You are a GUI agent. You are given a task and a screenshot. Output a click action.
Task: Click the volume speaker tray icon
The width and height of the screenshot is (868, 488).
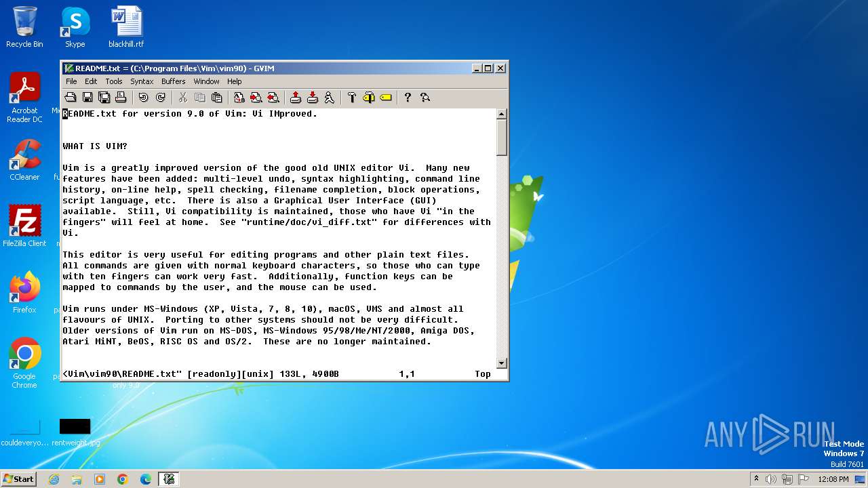click(x=771, y=479)
